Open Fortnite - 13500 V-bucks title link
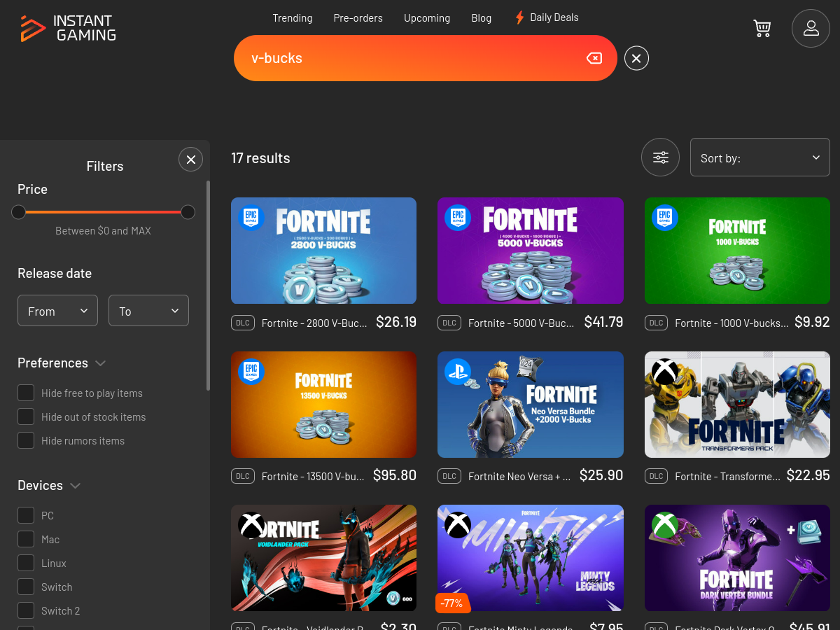The height and width of the screenshot is (630, 840). click(x=313, y=477)
